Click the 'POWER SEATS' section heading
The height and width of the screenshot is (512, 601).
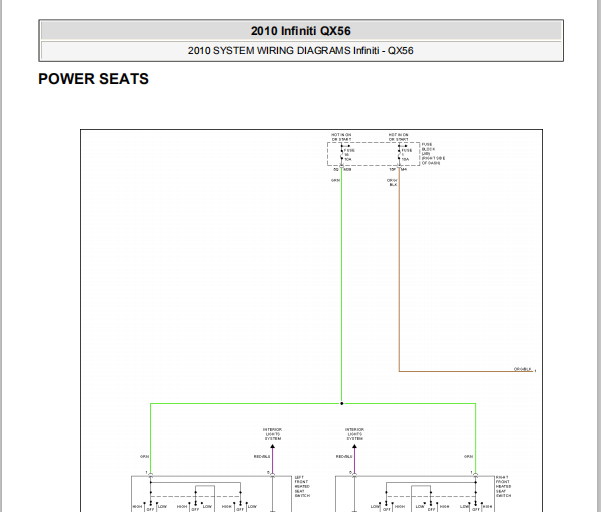94,79
